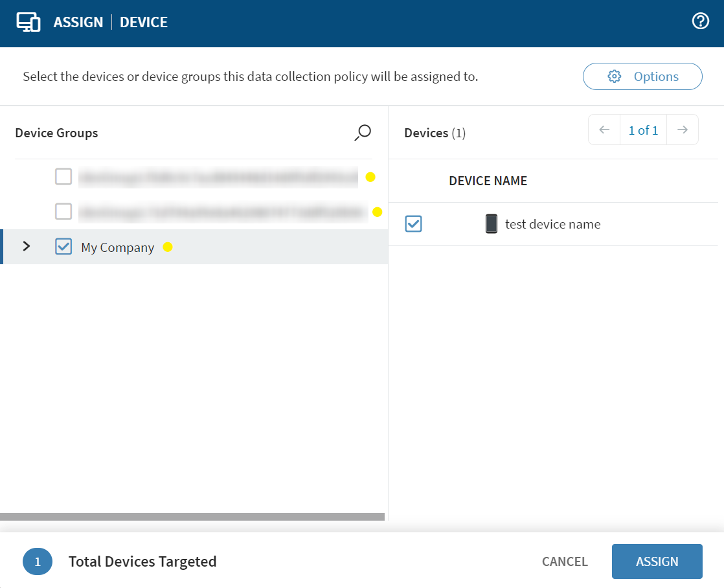Image resolution: width=724 pixels, height=588 pixels.
Task: Click the yellow dot beside first blurred group
Action: coord(370,177)
